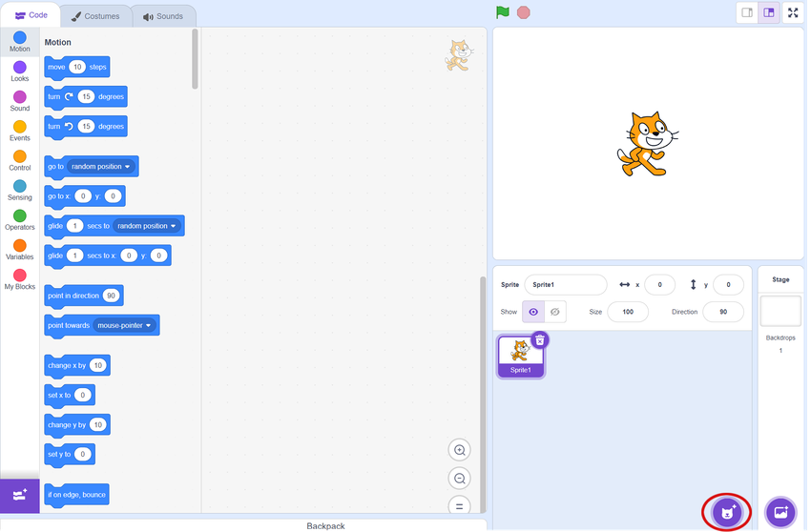This screenshot has height=532, width=811.
Task: Click the green flag to start the project
Action: click(505, 12)
